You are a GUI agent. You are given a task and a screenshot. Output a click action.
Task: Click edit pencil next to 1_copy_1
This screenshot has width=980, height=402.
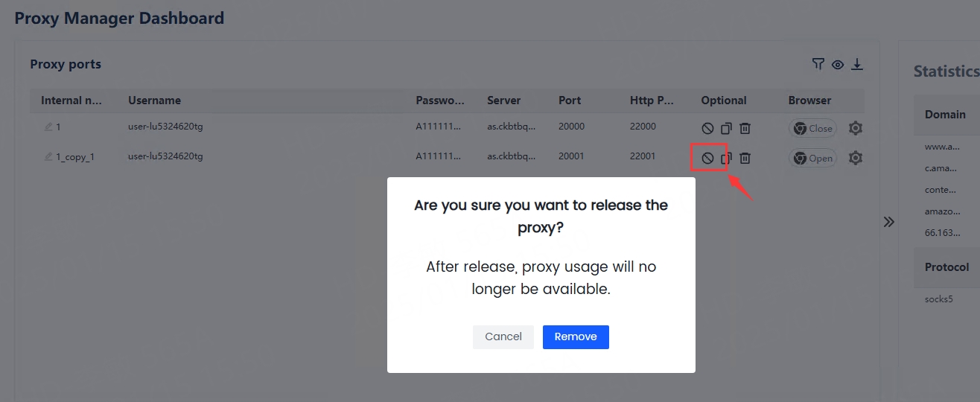click(48, 157)
